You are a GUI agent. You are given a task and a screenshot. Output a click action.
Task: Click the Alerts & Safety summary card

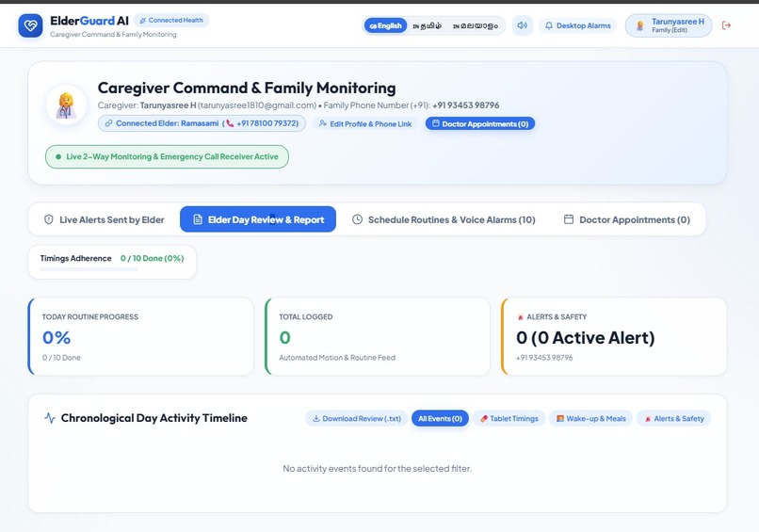point(614,336)
